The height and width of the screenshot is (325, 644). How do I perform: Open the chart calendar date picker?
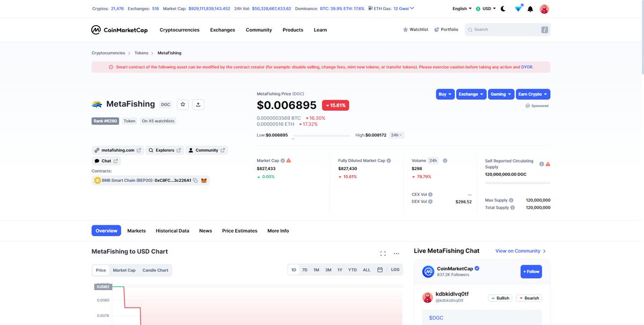click(380, 270)
